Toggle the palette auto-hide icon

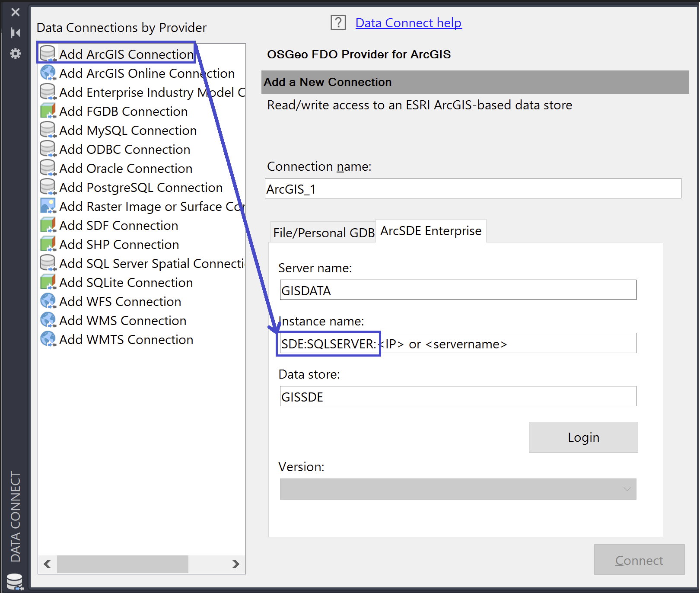pyautogui.click(x=16, y=33)
